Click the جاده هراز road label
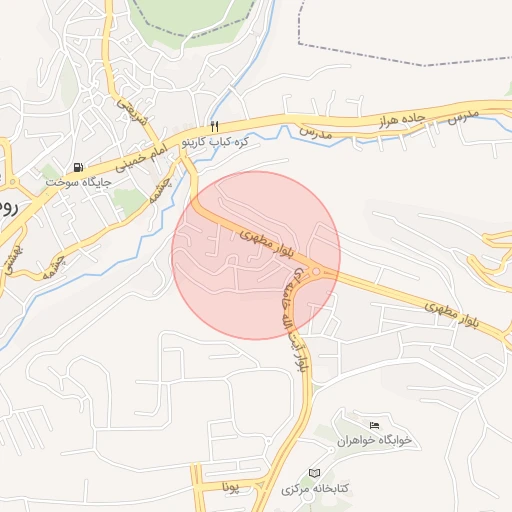The width and height of the screenshot is (512, 512). pyautogui.click(x=402, y=120)
